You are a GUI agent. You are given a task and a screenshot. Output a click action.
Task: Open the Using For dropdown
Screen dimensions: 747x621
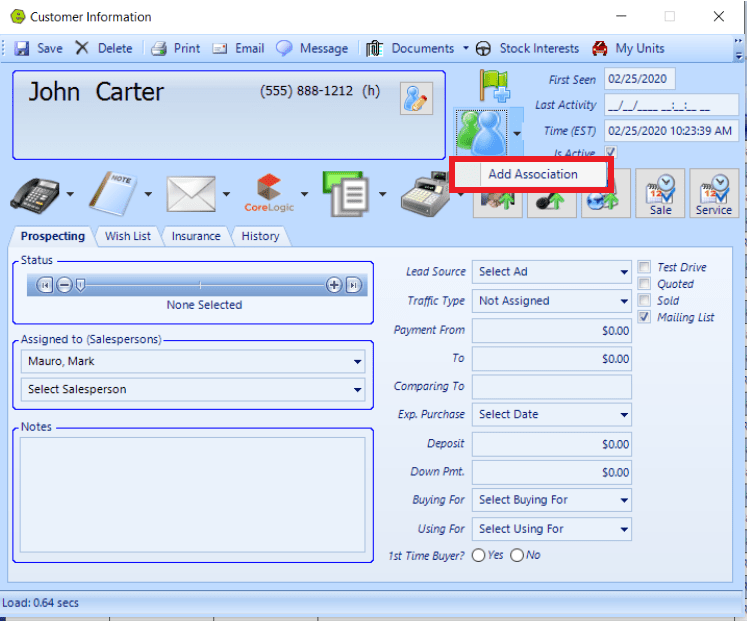pyautogui.click(x=552, y=529)
